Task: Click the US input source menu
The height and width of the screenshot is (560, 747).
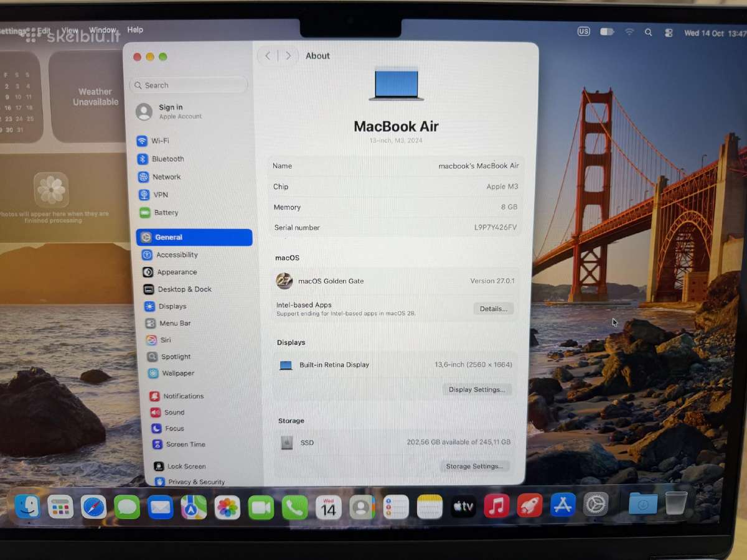Action: (x=583, y=31)
